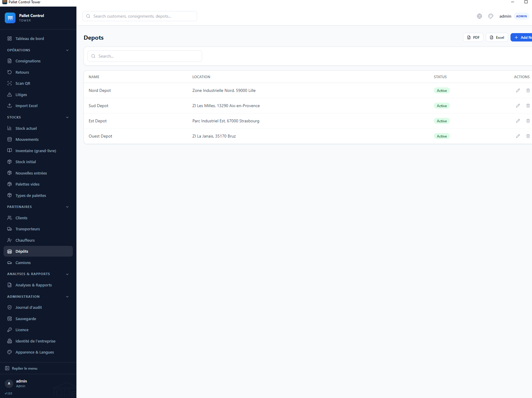The image size is (532, 398).
Task: Go to Consignations
Action: point(38,61)
